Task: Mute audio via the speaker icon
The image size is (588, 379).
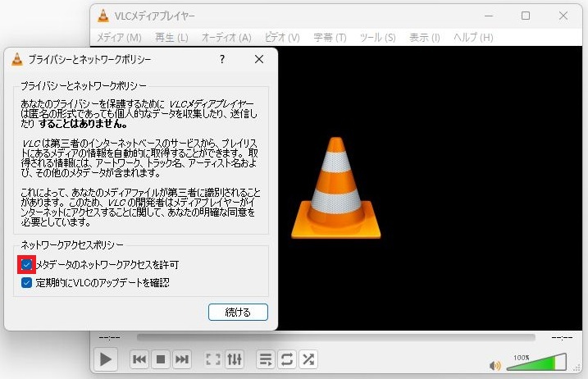Action: (495, 366)
